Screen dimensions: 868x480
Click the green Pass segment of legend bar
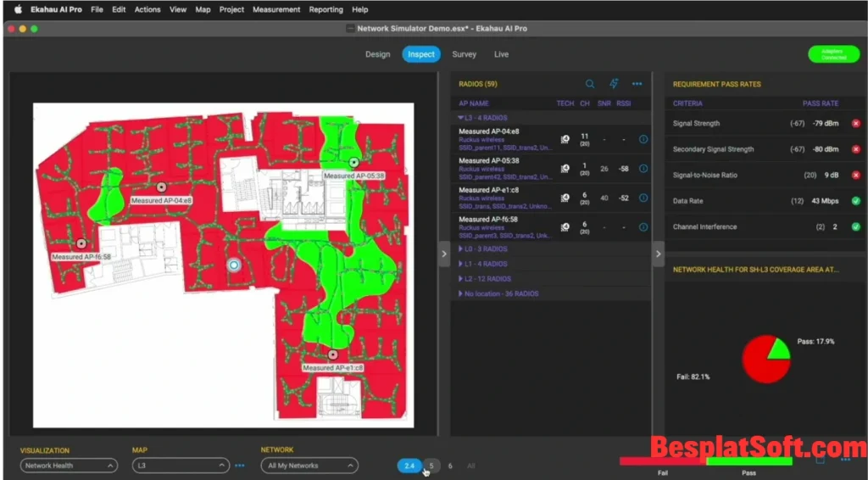click(x=748, y=462)
